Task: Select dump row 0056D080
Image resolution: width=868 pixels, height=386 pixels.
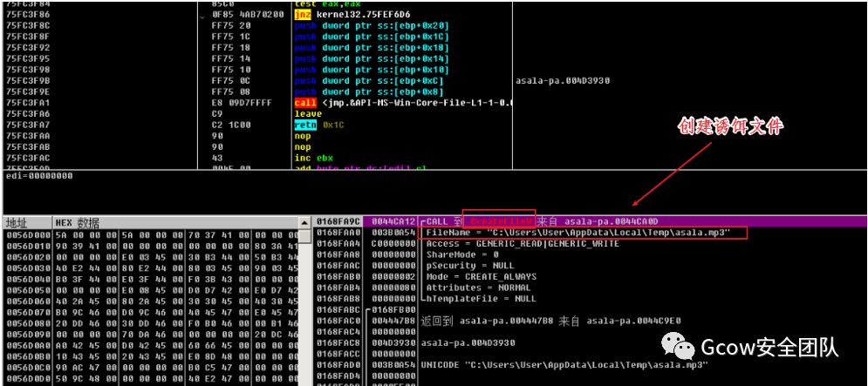Action: coord(151,323)
